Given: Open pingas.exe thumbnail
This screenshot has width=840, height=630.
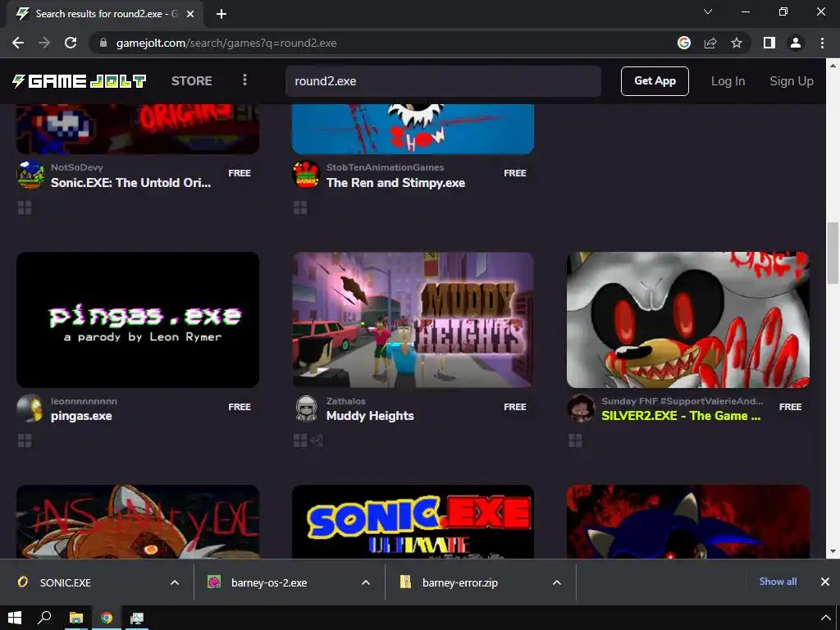Looking at the screenshot, I should point(138,320).
